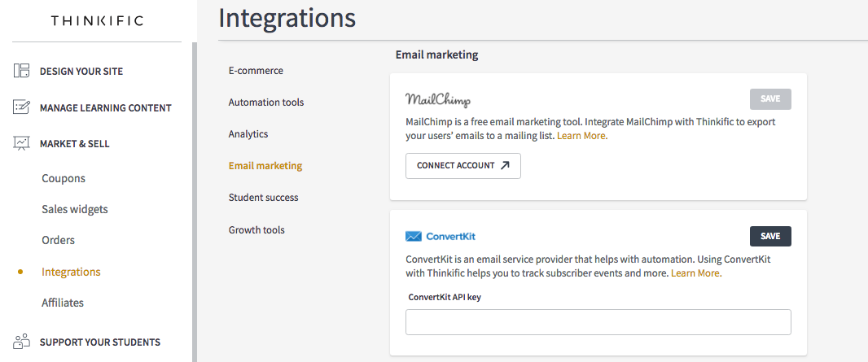Click the Market & Sell presentation chart icon
The height and width of the screenshot is (362, 868).
(22, 144)
